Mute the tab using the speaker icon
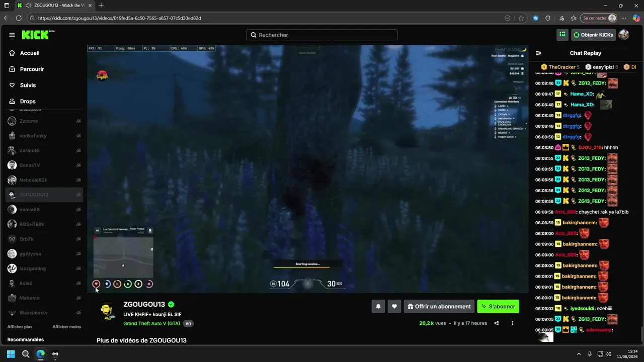The image size is (644, 362). (28, 6)
